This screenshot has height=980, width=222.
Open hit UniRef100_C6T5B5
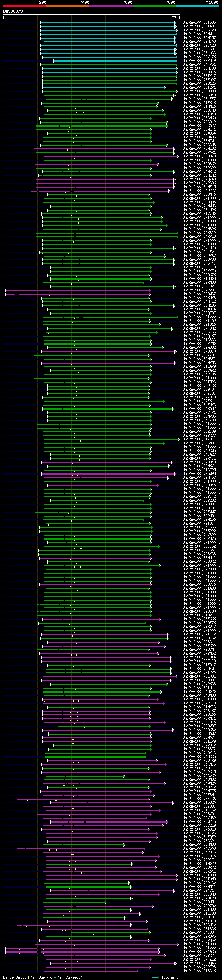(x=199, y=23)
